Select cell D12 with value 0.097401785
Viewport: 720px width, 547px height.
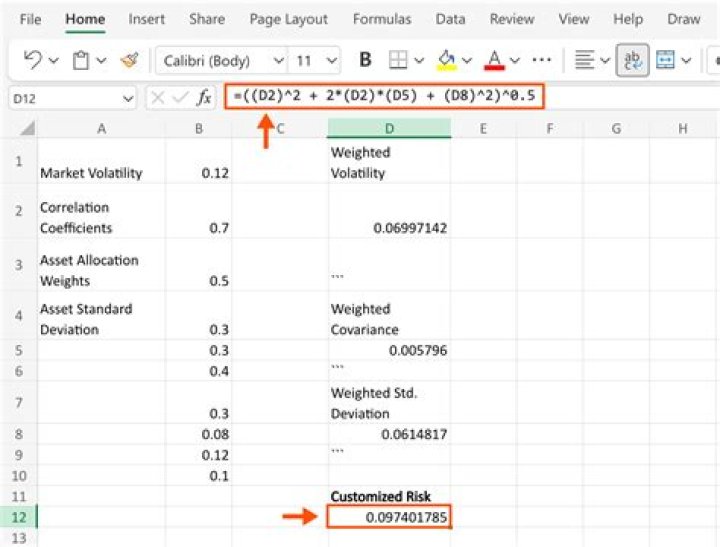388,517
